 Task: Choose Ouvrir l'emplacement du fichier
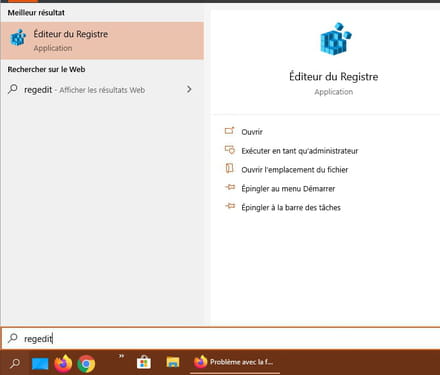[x=295, y=170]
